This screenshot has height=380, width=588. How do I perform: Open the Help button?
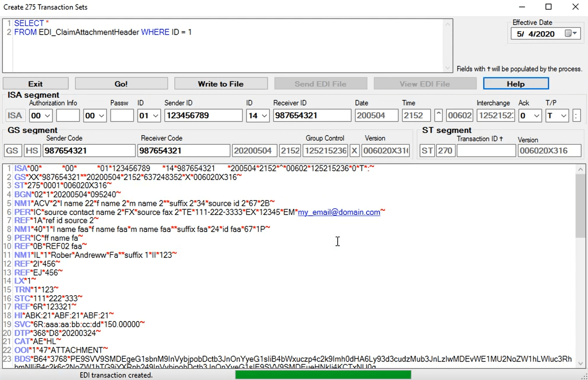point(516,84)
